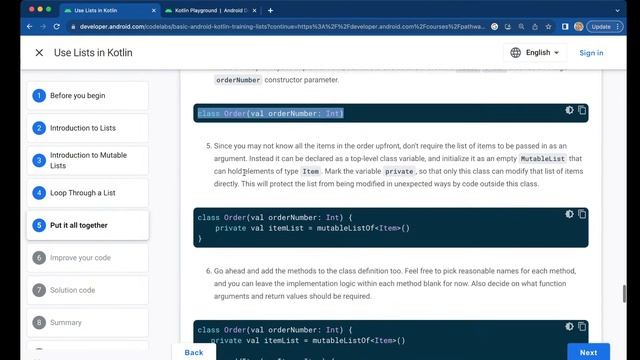The width and height of the screenshot is (640, 360).
Task: Reload the page with the refresh icon
Action: pos(57,27)
